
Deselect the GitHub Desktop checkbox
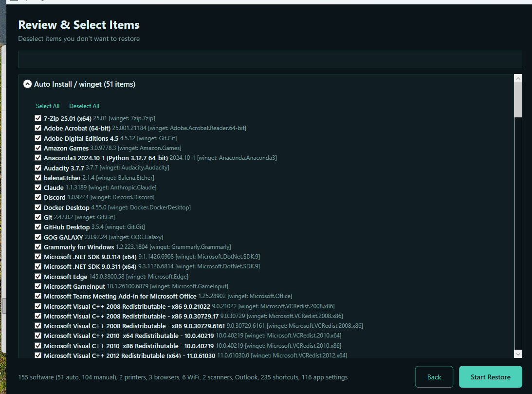(38, 227)
